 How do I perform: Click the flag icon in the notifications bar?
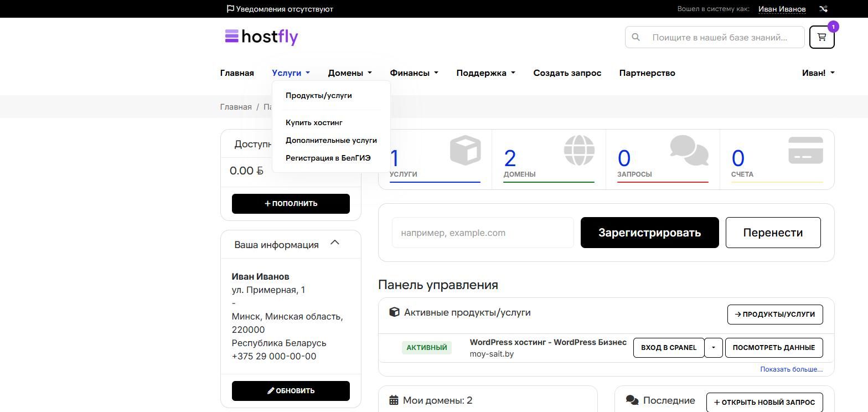coord(230,9)
